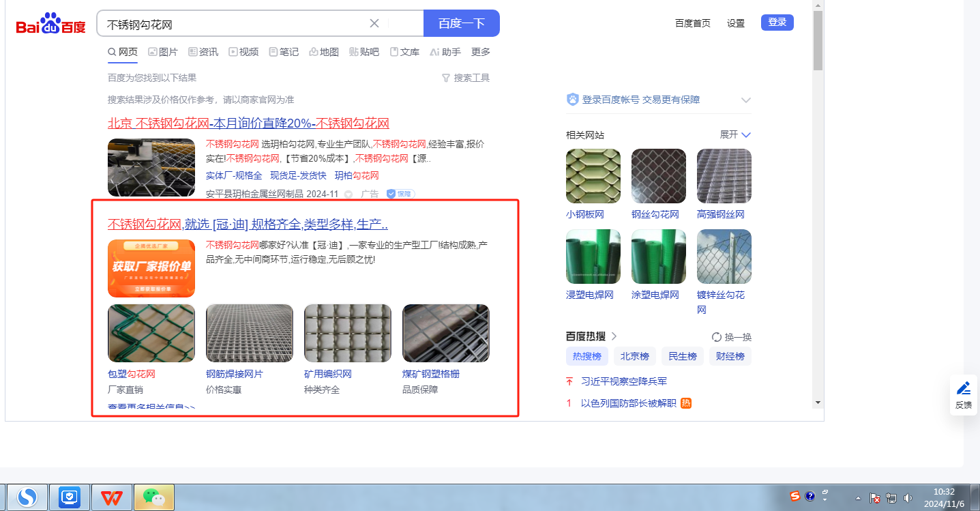Screen dimensions: 980x511
Task: Switch to the 贴吧 search tab
Action: point(364,52)
